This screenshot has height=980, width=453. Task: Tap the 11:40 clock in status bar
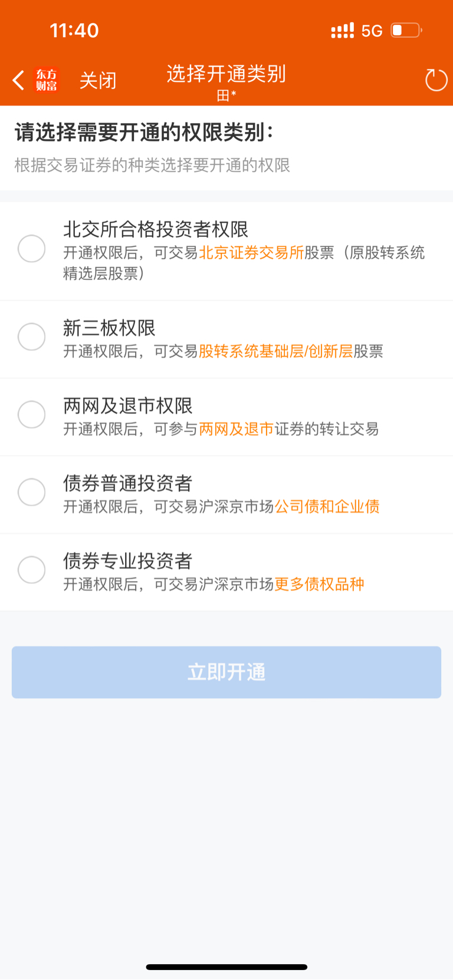[74, 30]
